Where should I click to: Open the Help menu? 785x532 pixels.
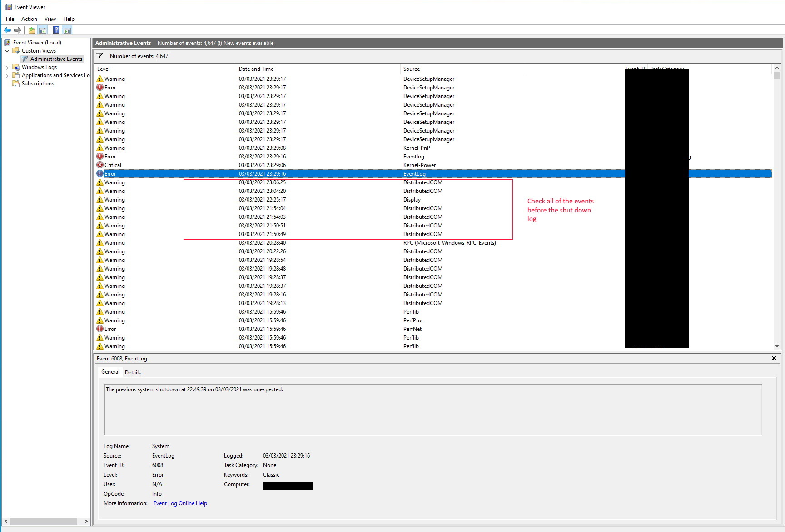pos(69,19)
